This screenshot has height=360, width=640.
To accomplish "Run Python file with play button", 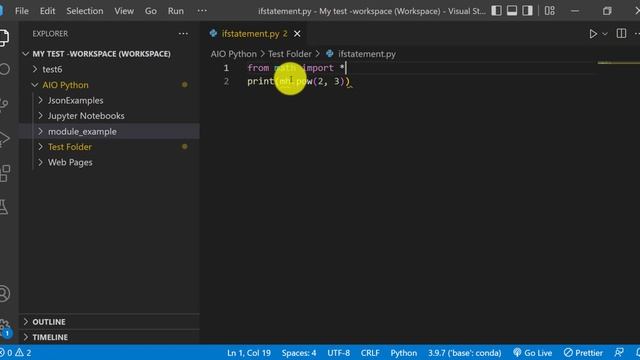I will tap(593, 34).
